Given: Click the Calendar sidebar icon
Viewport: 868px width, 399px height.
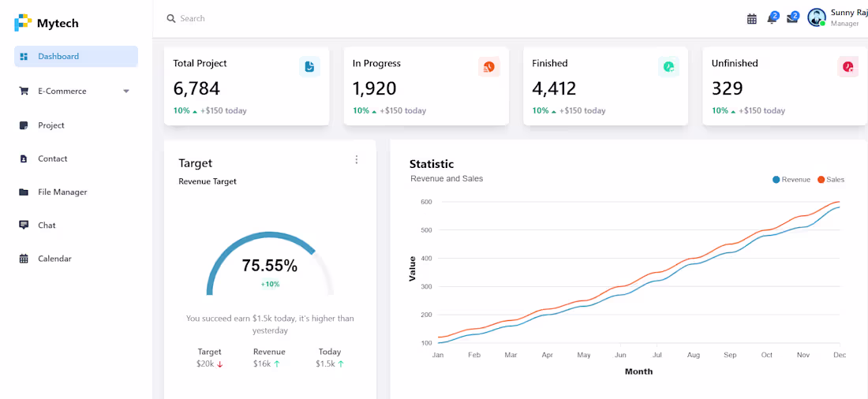Looking at the screenshot, I should point(23,259).
